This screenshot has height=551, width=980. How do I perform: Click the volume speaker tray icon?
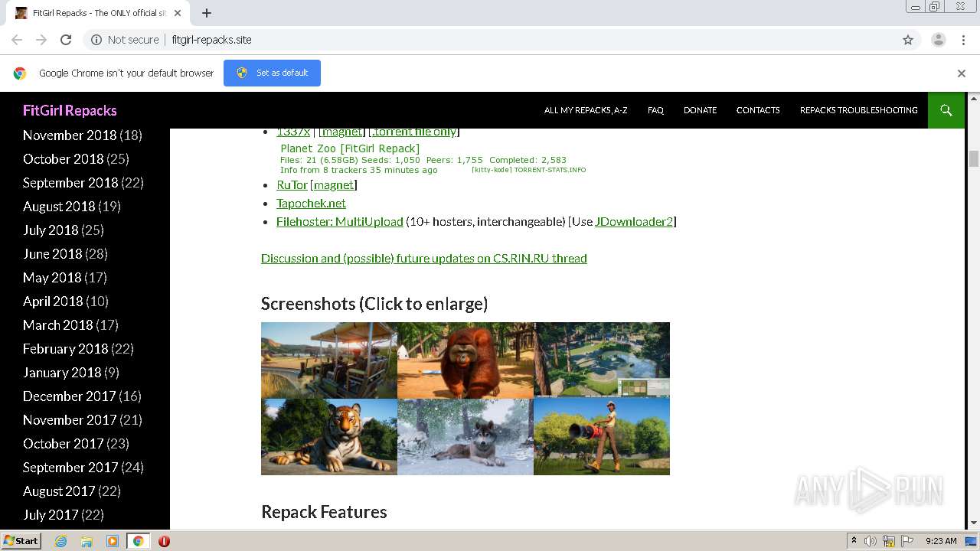[871, 541]
